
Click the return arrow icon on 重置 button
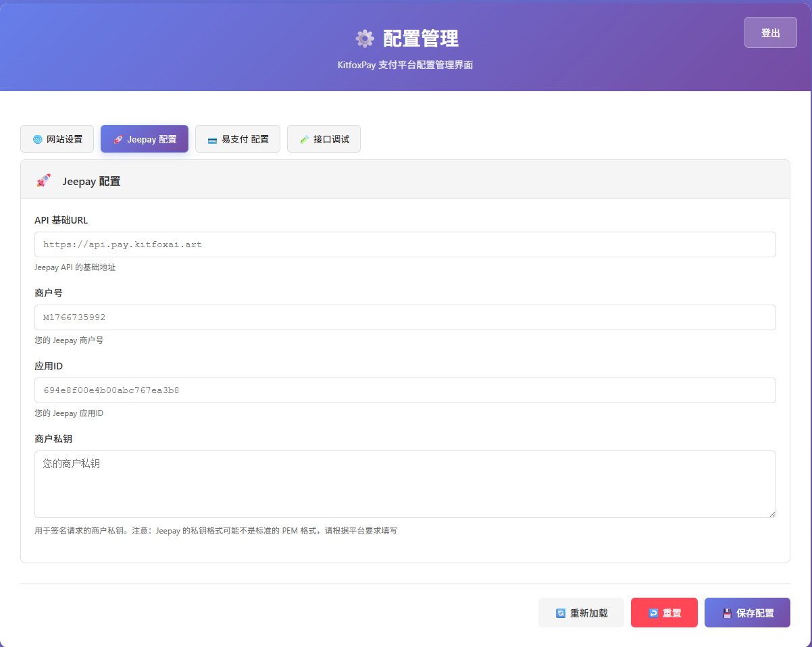[653, 613]
